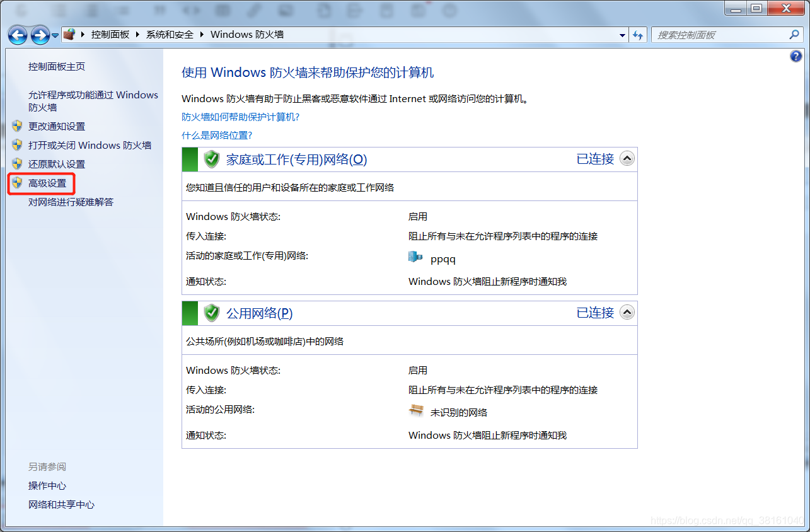810x532 pixels.
Task: Click the Back navigation arrow
Action: click(17, 35)
